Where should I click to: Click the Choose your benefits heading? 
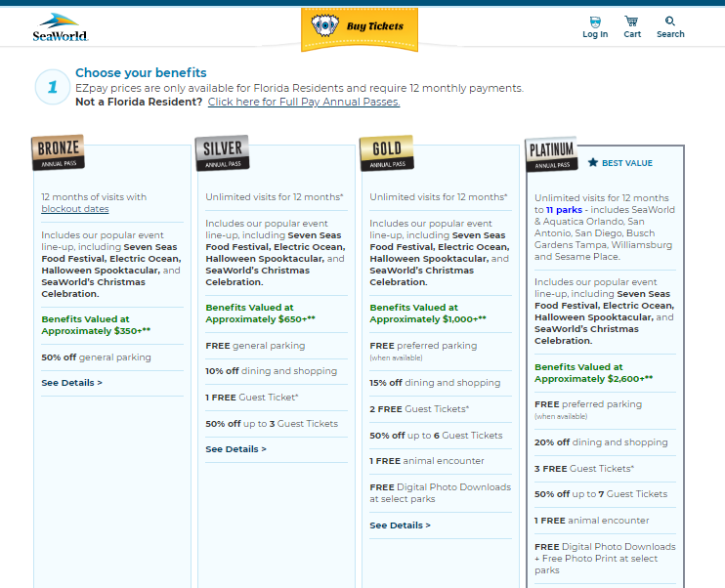pos(141,72)
